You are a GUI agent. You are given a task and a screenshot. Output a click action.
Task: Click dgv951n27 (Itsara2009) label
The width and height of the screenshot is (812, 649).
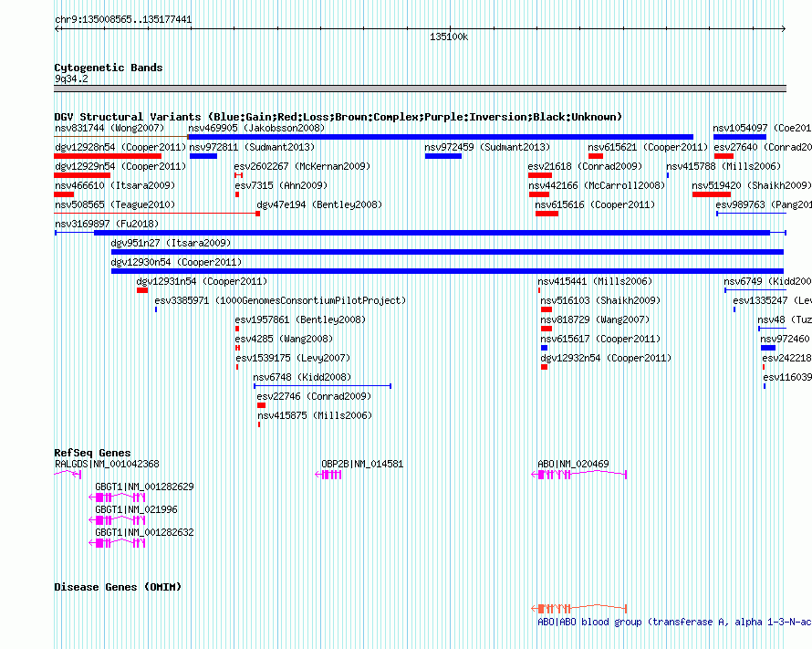click(x=171, y=243)
